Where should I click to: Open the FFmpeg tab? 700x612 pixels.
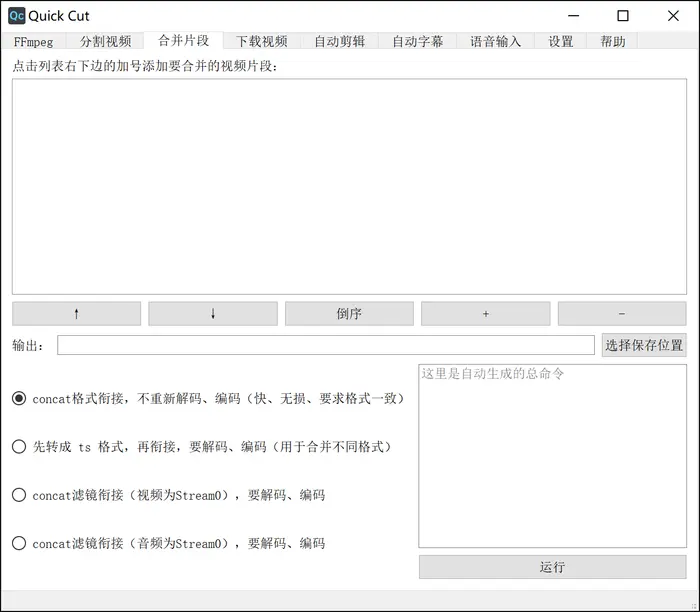[x=33, y=42]
